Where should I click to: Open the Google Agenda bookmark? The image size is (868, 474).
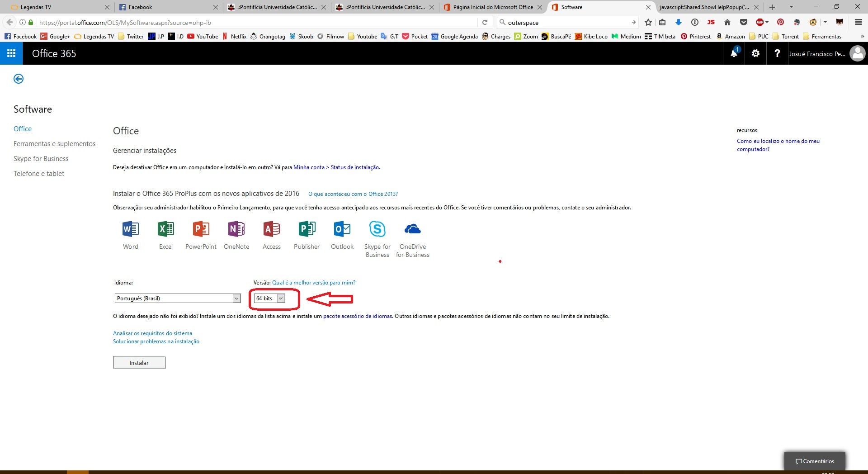click(x=454, y=37)
